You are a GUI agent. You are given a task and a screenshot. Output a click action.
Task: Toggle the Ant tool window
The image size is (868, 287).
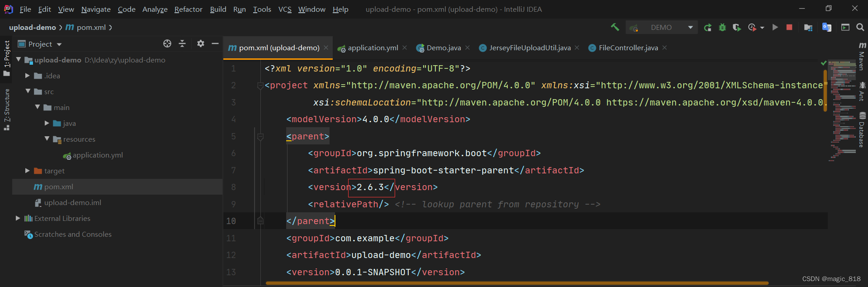click(862, 91)
